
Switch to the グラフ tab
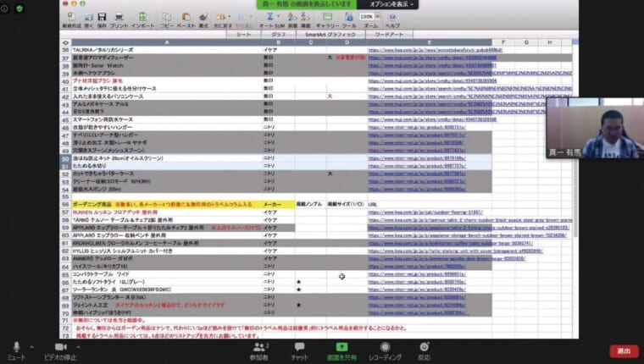276,34
